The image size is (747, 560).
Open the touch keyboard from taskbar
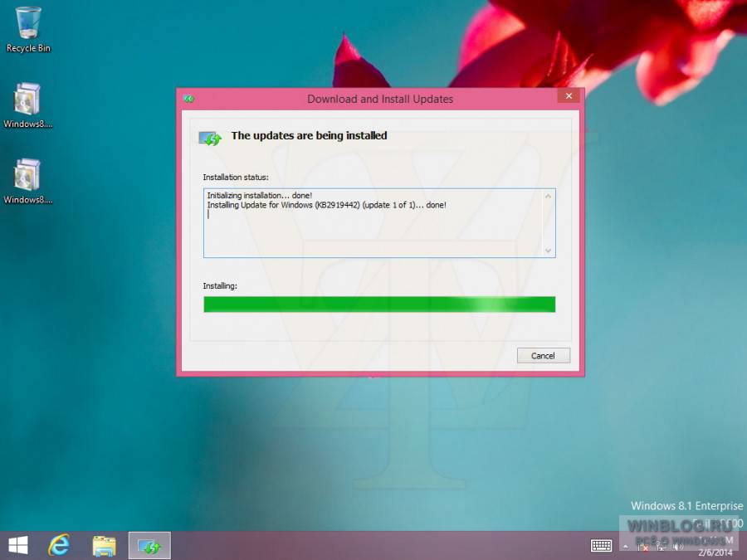[x=601, y=546]
